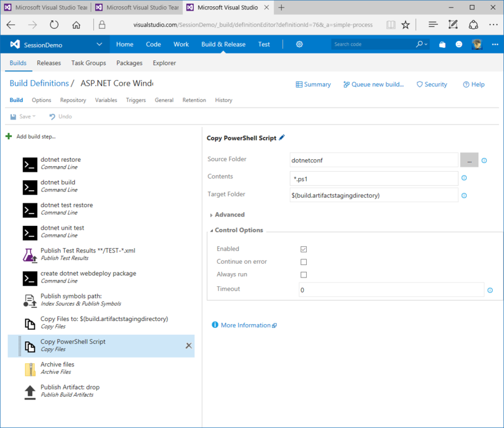Image resolution: width=504 pixels, height=428 pixels.
Task: Click the browser home icon
Action: (x=76, y=25)
